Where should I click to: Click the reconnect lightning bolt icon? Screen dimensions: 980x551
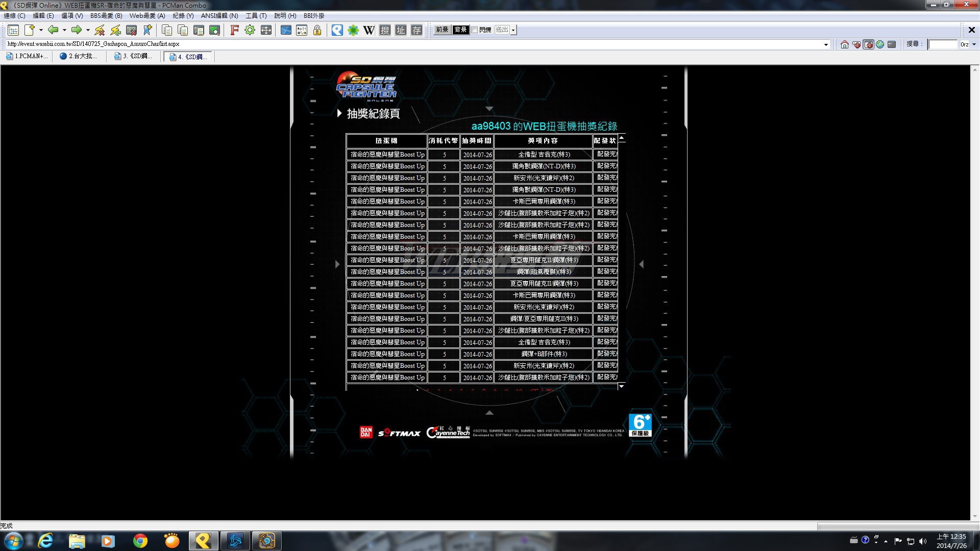tap(115, 30)
